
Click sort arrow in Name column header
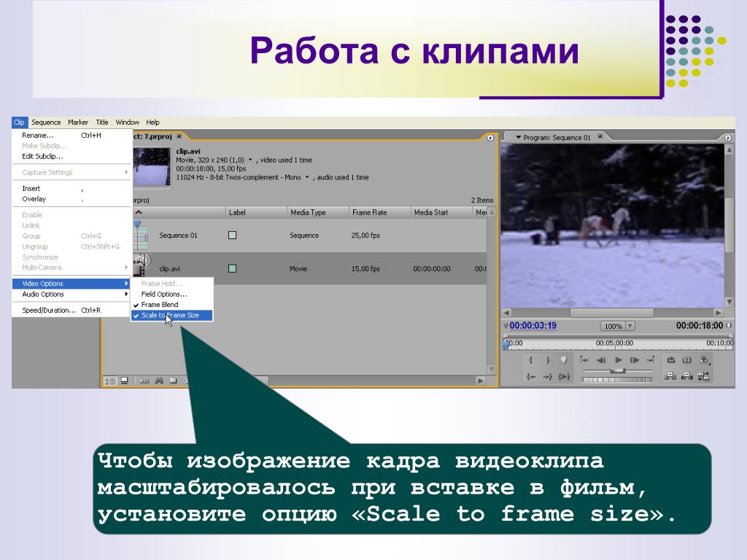139,212
